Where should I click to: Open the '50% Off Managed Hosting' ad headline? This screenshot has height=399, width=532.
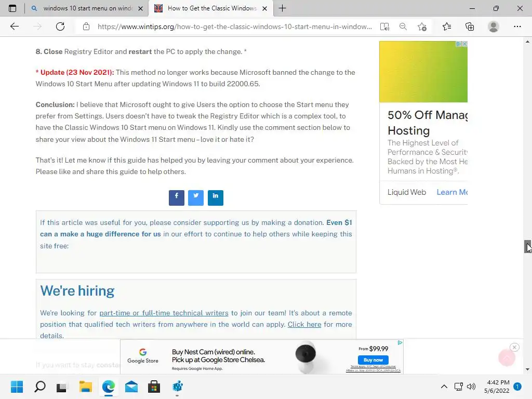click(428, 123)
